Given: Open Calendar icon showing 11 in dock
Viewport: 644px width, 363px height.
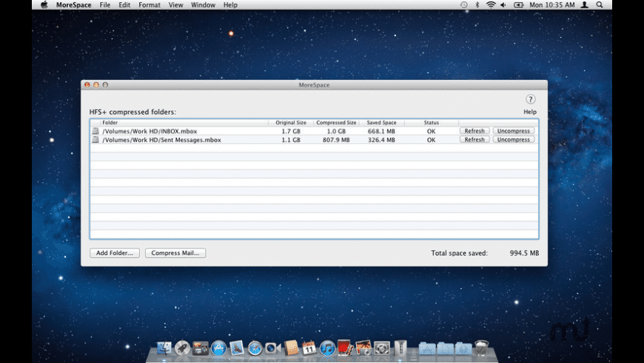Looking at the screenshot, I should point(309,348).
